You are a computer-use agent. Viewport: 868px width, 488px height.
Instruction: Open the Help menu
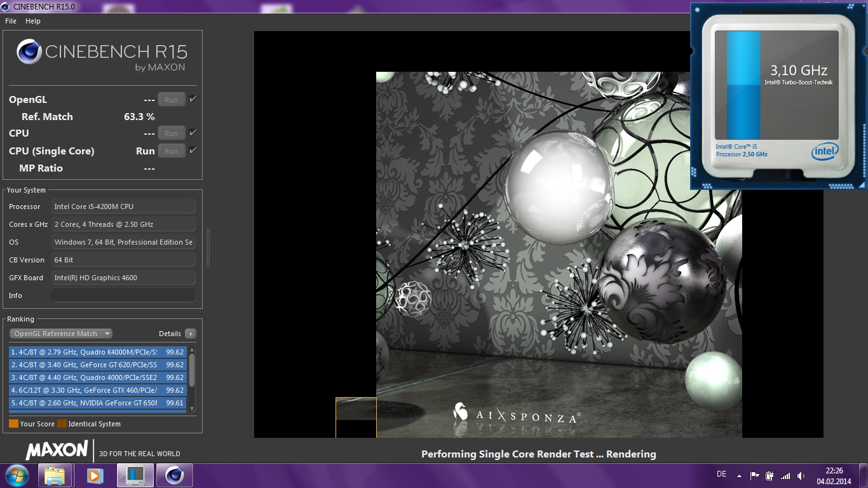33,21
